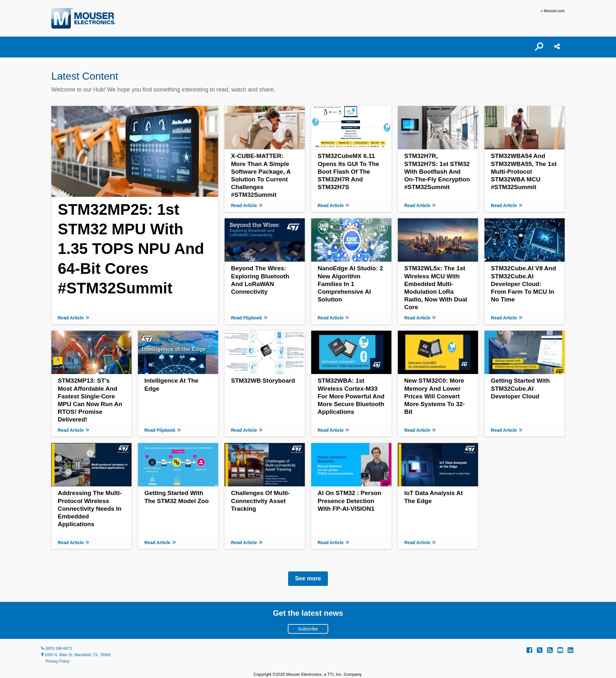The image size is (616, 678).
Task: Open the office hallway STM32H7R thumbnail
Action: [438, 127]
